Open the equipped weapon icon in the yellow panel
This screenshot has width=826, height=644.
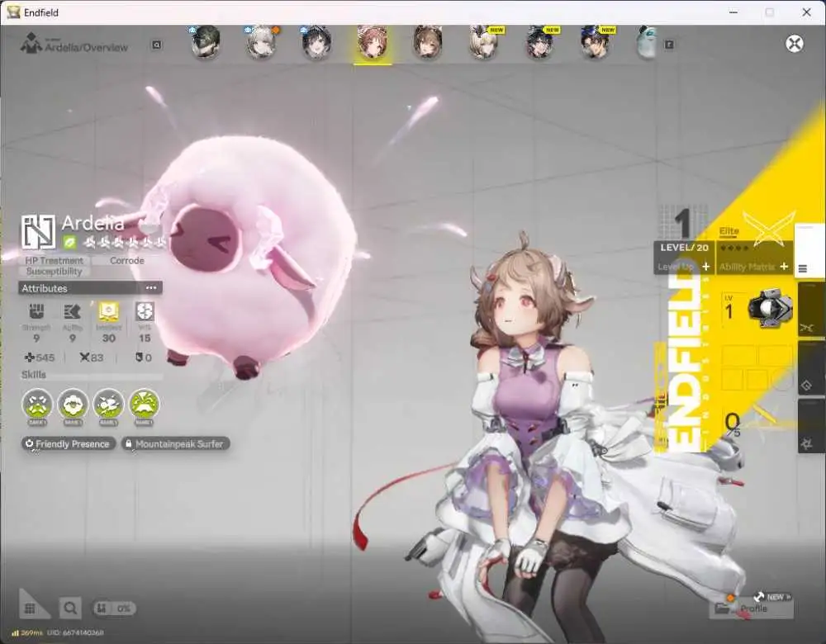(x=770, y=308)
